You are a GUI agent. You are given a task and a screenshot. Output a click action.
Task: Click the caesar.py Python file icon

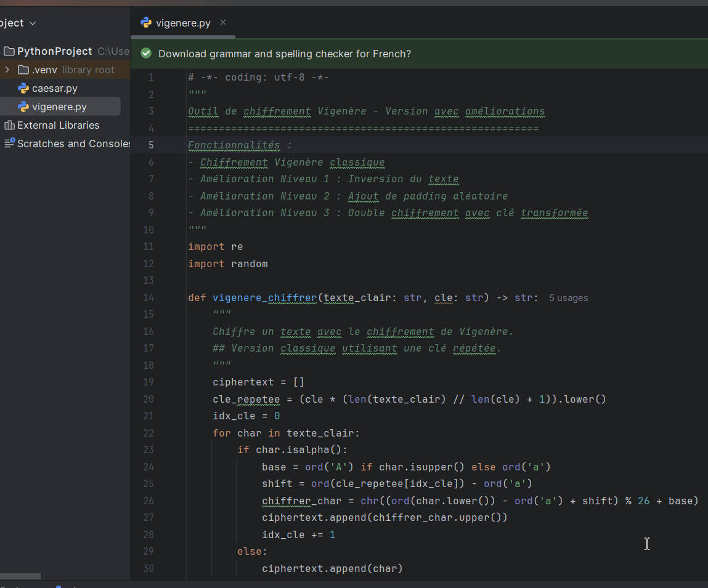point(23,89)
